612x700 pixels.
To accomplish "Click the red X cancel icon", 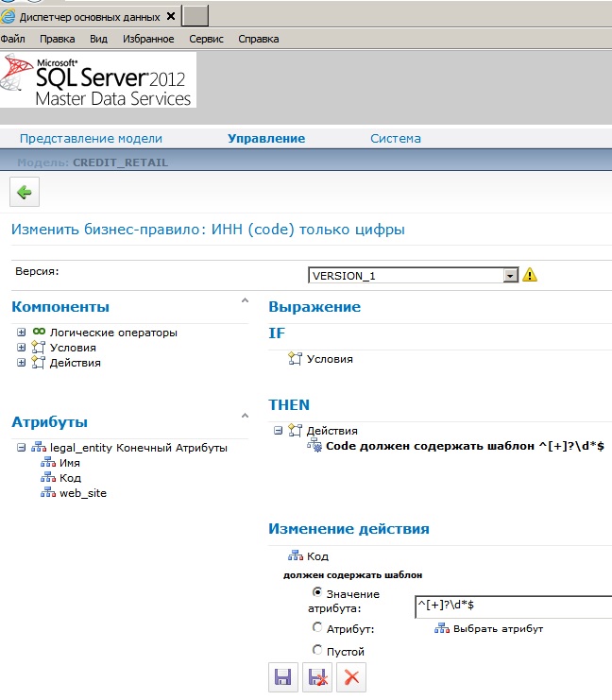I will [x=351, y=677].
